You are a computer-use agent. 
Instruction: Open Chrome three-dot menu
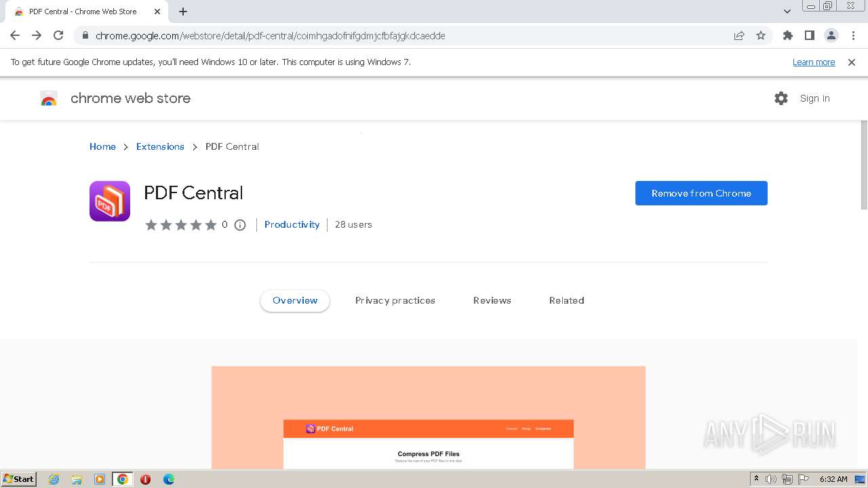[x=853, y=36]
